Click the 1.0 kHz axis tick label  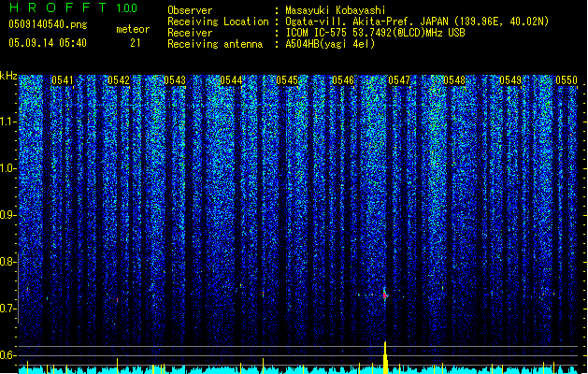7,168
